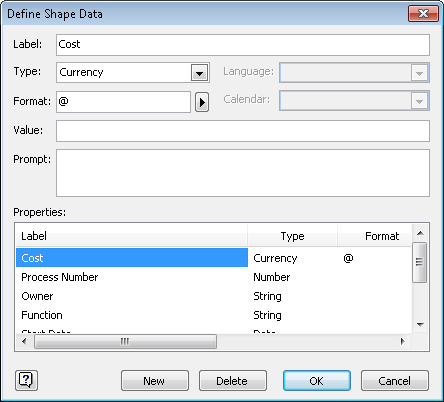The height and width of the screenshot is (402, 444).
Task: Sort by the Type column header
Action: 292,236
